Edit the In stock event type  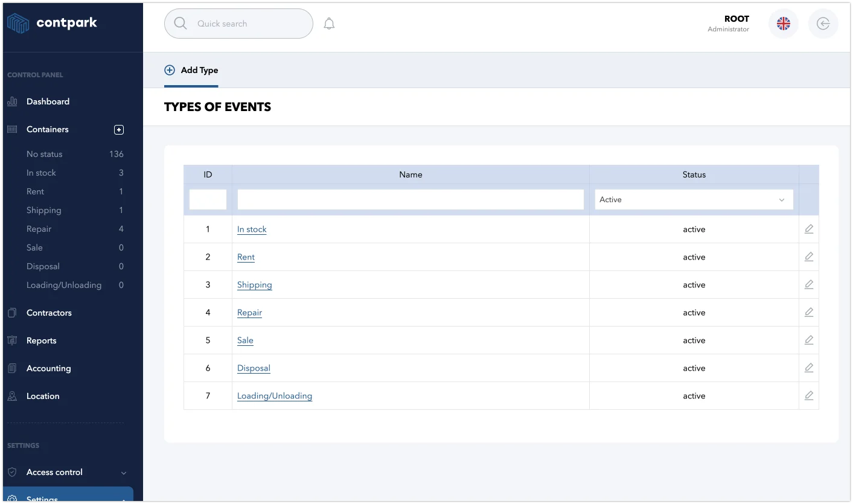tap(809, 229)
